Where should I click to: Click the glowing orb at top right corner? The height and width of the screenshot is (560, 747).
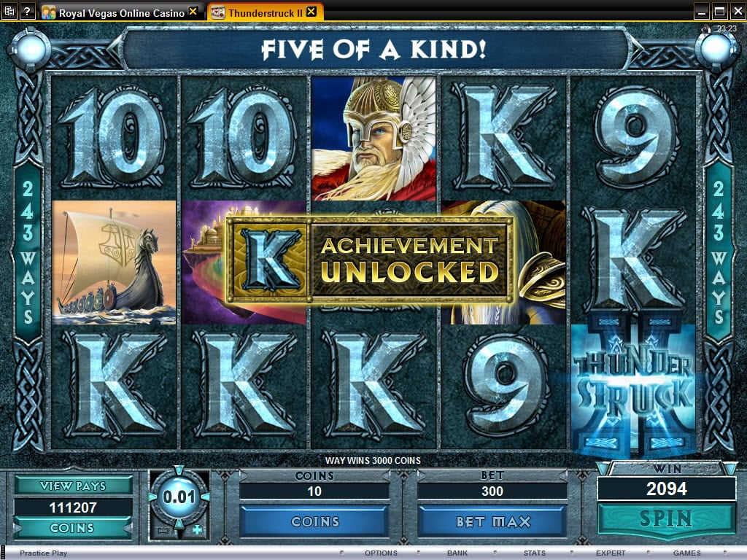[716, 49]
